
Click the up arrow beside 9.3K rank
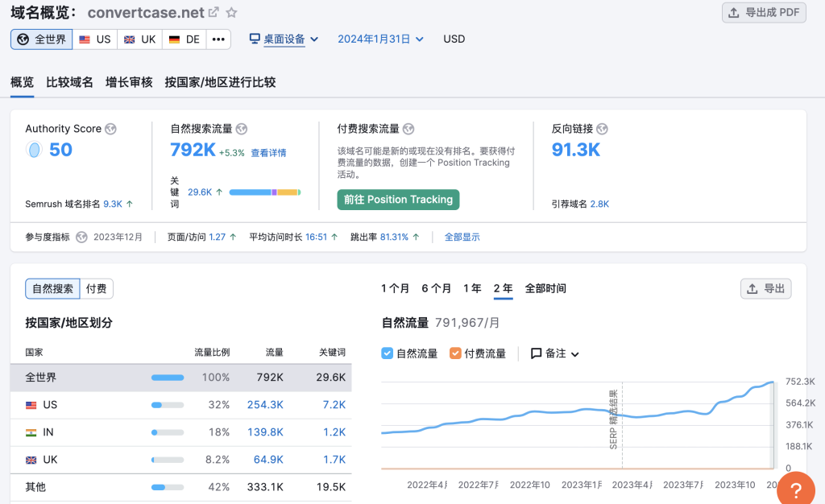click(x=130, y=204)
